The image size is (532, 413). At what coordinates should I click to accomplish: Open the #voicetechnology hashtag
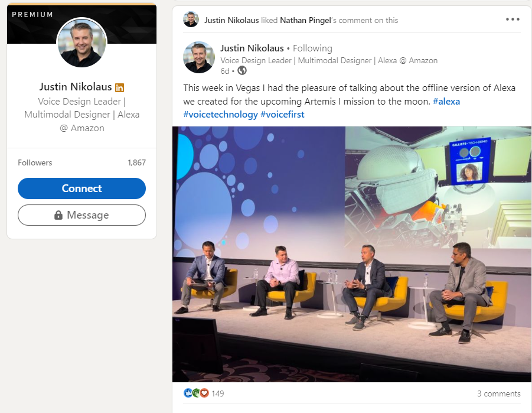pyautogui.click(x=221, y=115)
